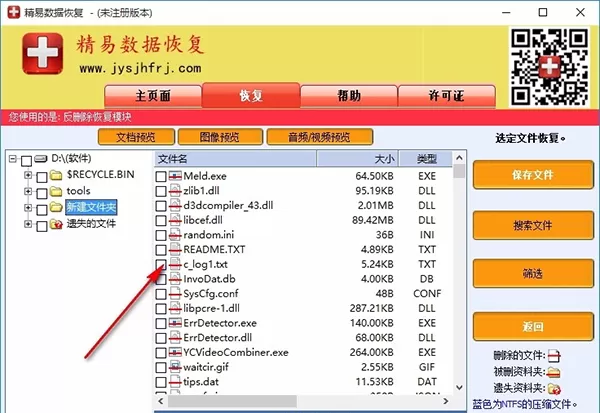Sort by the 文件名 column header
The width and height of the screenshot is (600, 413).
[235, 159]
